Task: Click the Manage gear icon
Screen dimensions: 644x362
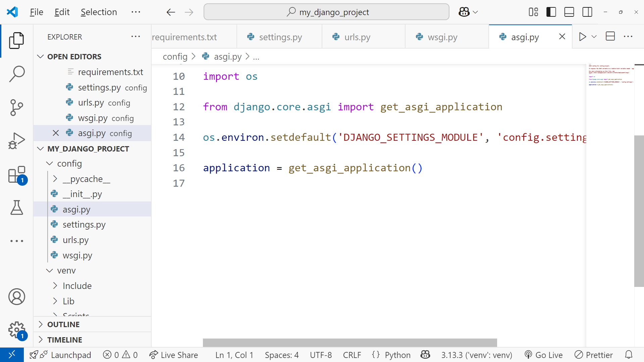Action: click(x=16, y=330)
